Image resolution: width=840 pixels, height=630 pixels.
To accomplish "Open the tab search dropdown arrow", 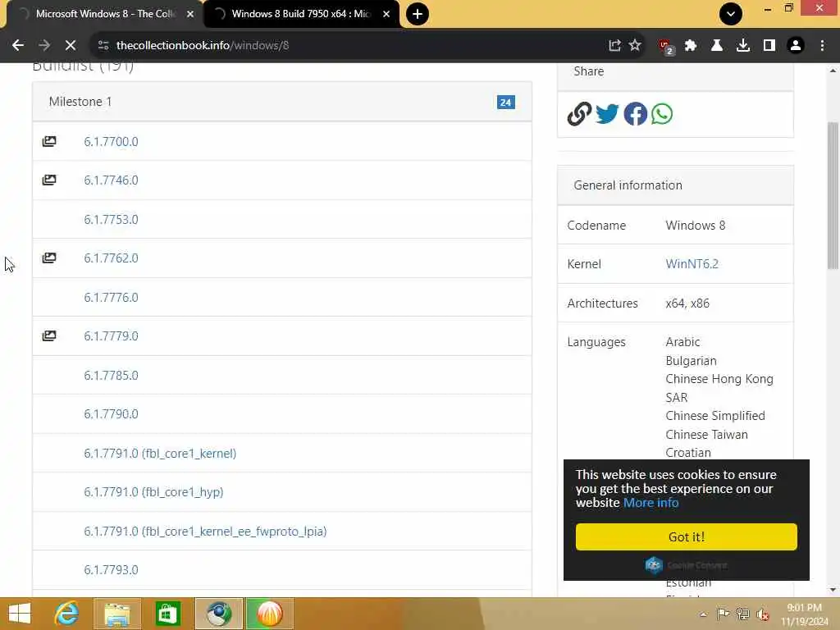I will point(731,14).
